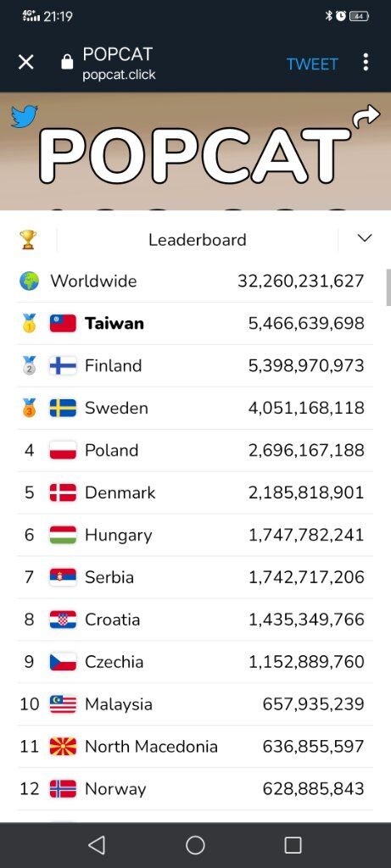Tap the Taiwan flag icon
Image resolution: width=391 pixels, height=868 pixels.
tap(63, 323)
